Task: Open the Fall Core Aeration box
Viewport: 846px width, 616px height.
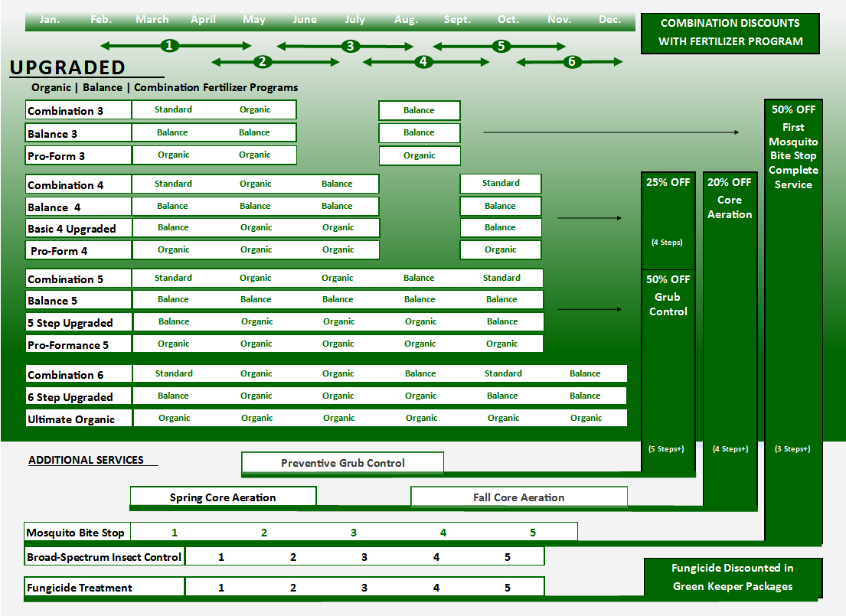Action: tap(518, 497)
